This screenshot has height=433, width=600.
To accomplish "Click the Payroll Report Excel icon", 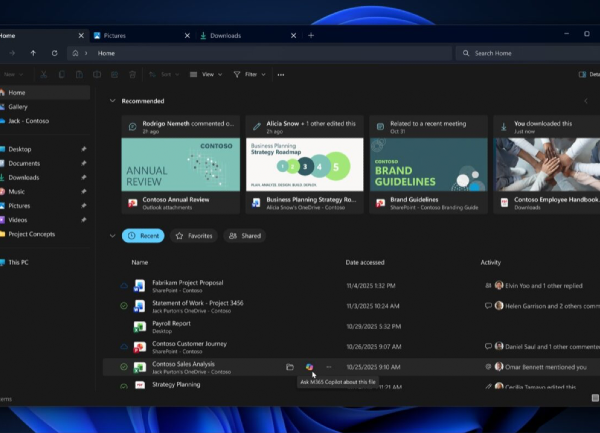I will [139, 326].
